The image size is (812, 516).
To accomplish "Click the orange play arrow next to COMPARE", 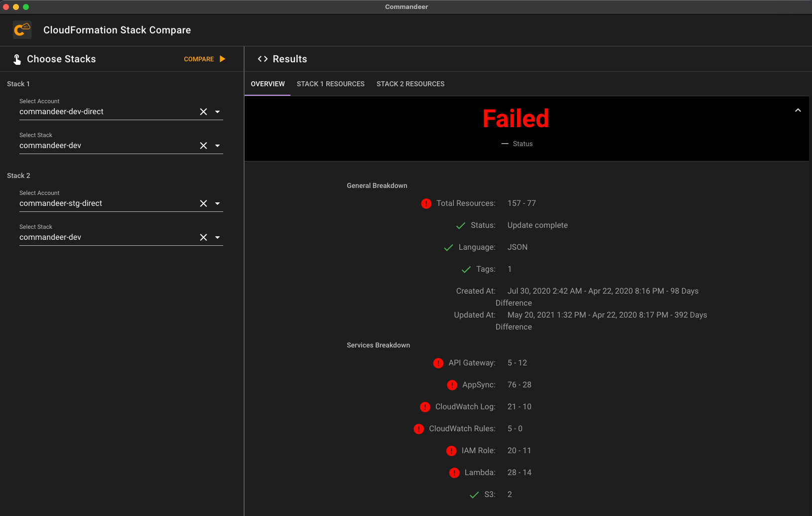I will [x=223, y=59].
